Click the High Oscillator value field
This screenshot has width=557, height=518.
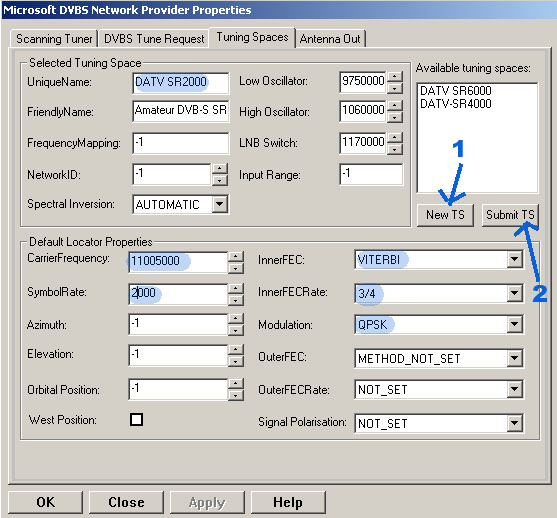point(363,111)
